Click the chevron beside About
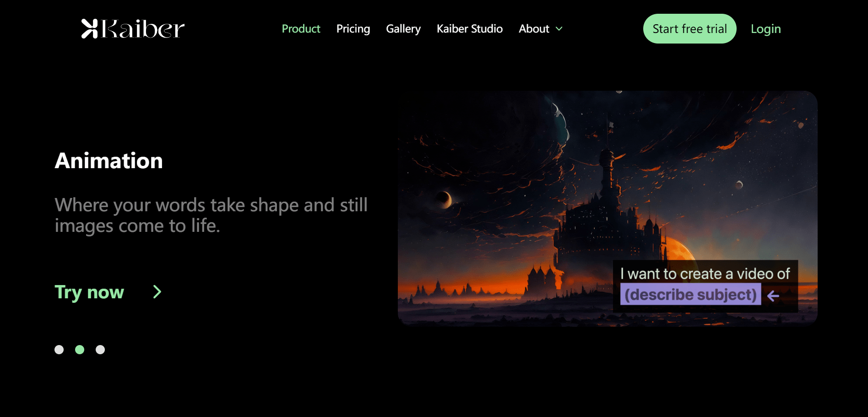 coord(559,29)
